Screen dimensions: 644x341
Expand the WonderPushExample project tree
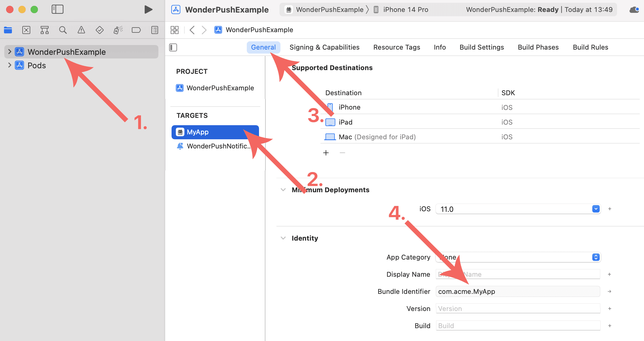click(9, 52)
